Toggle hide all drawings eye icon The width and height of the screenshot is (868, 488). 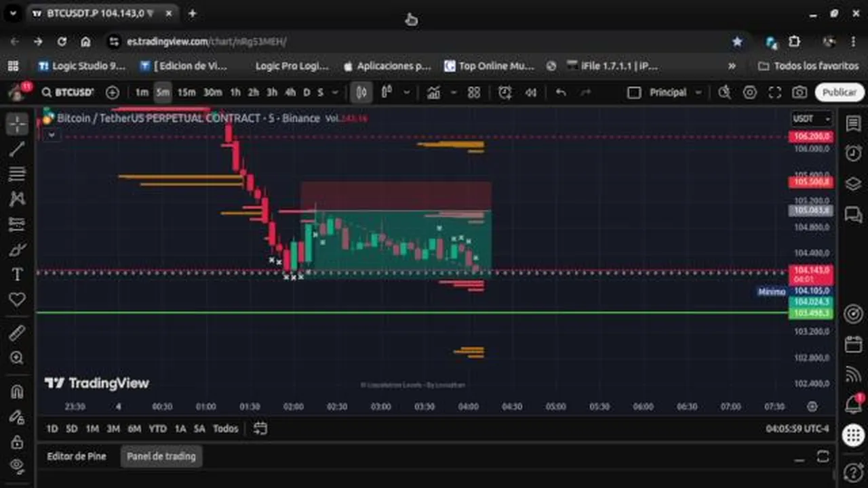click(x=17, y=466)
